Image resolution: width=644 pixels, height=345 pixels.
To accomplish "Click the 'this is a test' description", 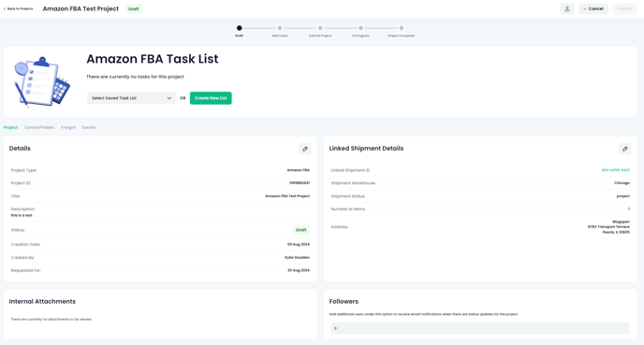I will (22, 215).
